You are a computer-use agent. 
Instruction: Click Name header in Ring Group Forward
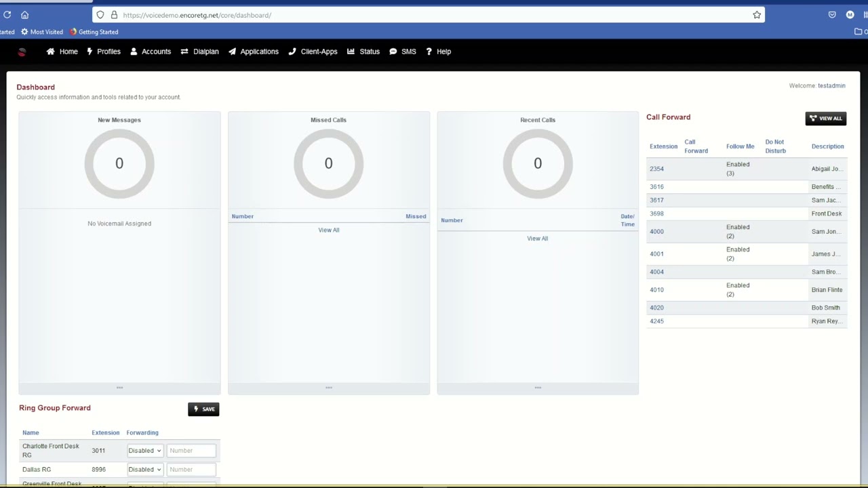pyautogui.click(x=31, y=433)
